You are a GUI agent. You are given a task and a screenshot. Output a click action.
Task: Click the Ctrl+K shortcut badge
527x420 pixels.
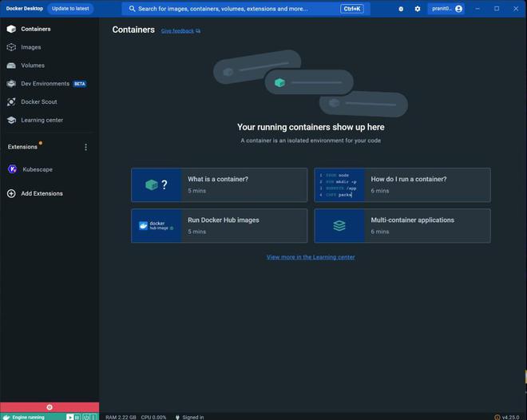[x=352, y=9]
